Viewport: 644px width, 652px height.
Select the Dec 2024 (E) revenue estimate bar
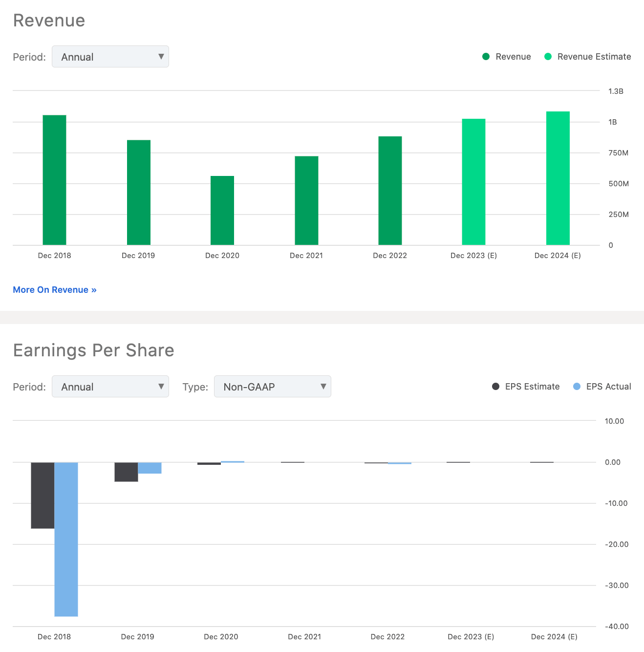click(x=558, y=178)
